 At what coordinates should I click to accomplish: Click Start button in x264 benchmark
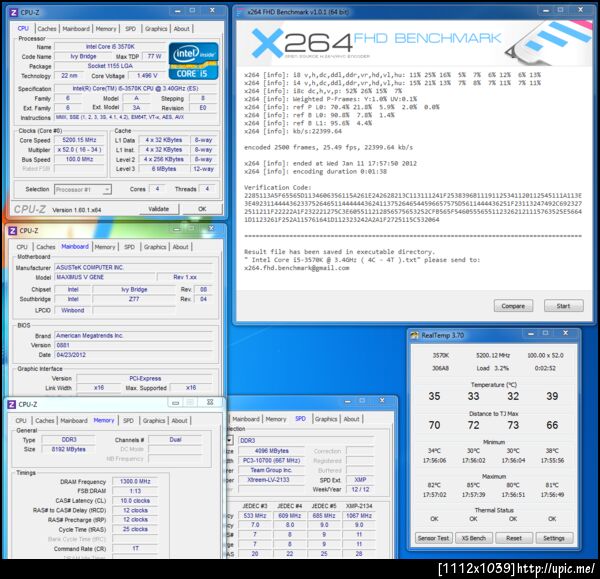(564, 306)
